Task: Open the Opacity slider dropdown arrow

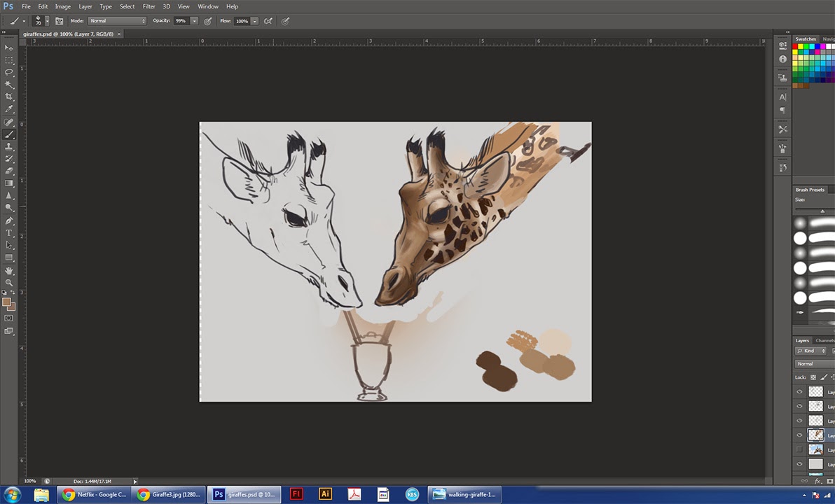Action: pyautogui.click(x=194, y=21)
